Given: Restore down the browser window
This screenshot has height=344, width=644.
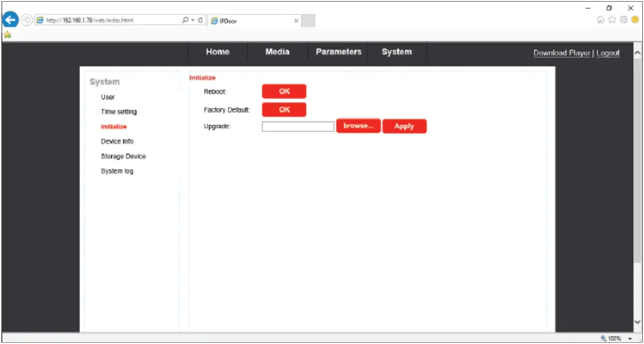Looking at the screenshot, I should point(609,8).
